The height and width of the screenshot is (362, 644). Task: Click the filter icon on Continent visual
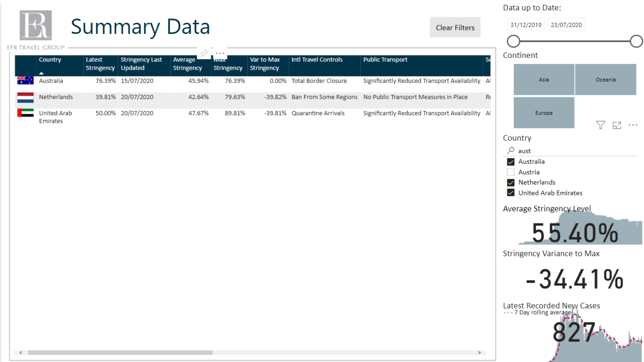pyautogui.click(x=600, y=125)
